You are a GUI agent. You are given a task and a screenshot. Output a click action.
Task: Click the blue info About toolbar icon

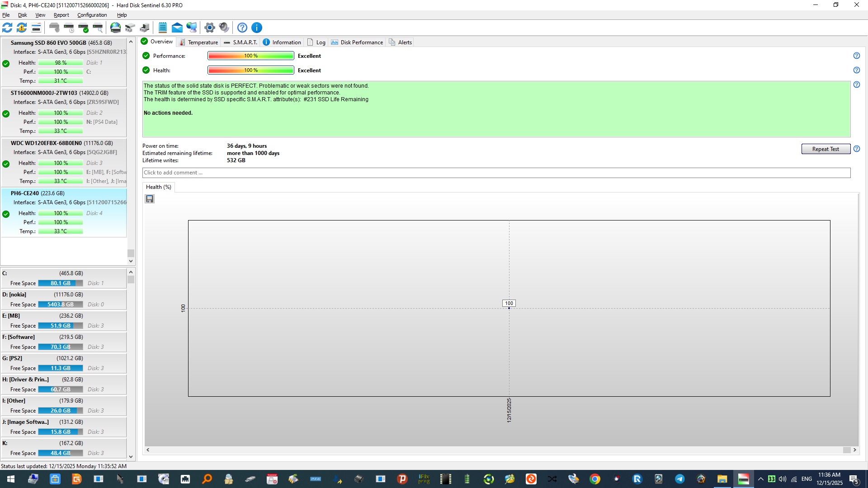tap(256, 28)
